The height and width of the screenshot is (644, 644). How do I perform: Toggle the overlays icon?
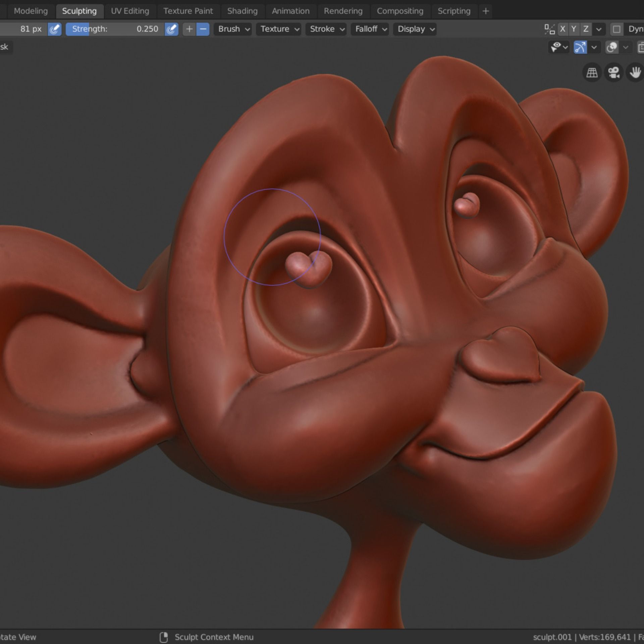pos(612,47)
